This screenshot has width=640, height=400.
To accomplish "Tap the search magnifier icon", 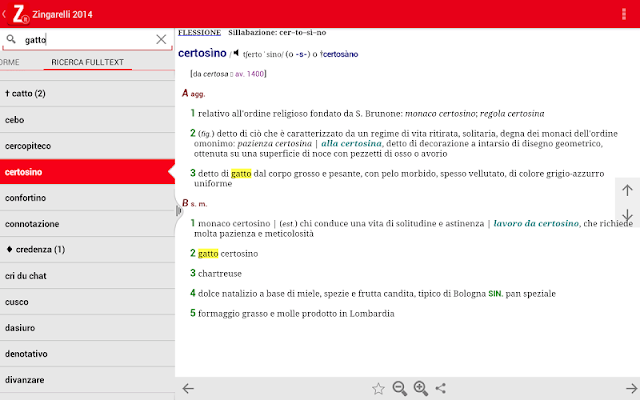I will pyautogui.click(x=11, y=39).
